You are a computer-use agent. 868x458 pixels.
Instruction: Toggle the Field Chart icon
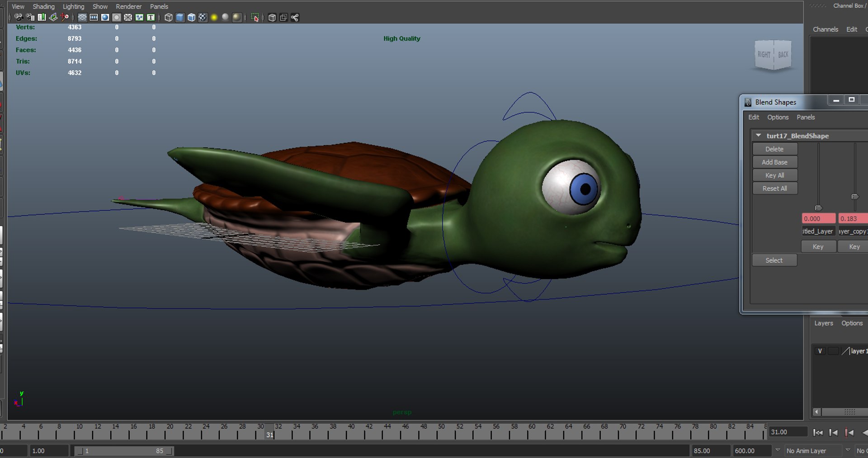click(128, 17)
